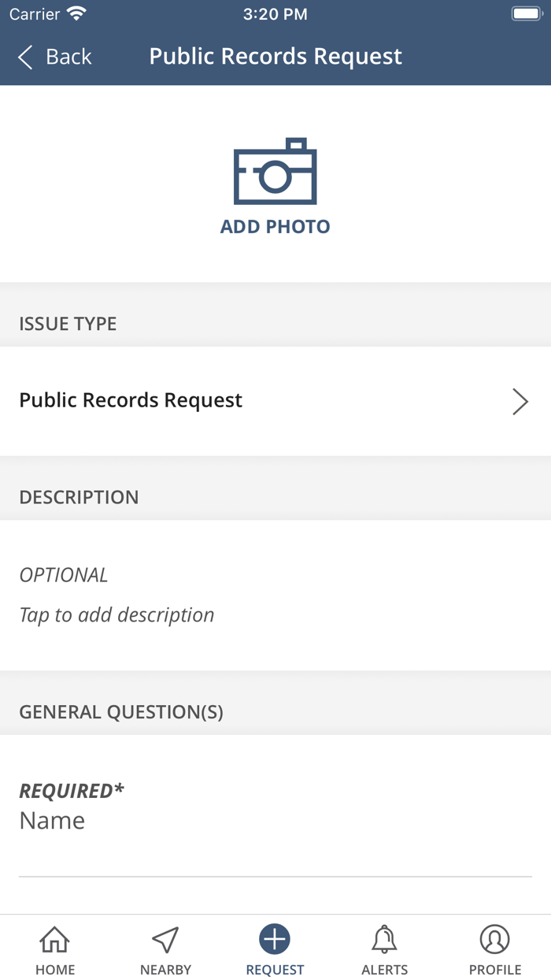Screen dimensions: 551x980
Task: Open Nearby using the paper-plane arrow icon
Action: pos(165,939)
